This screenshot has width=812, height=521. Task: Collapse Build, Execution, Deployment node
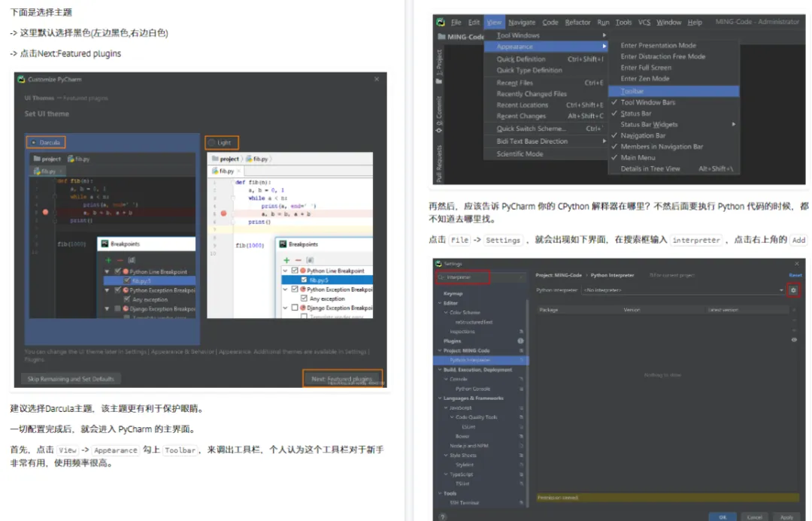440,370
